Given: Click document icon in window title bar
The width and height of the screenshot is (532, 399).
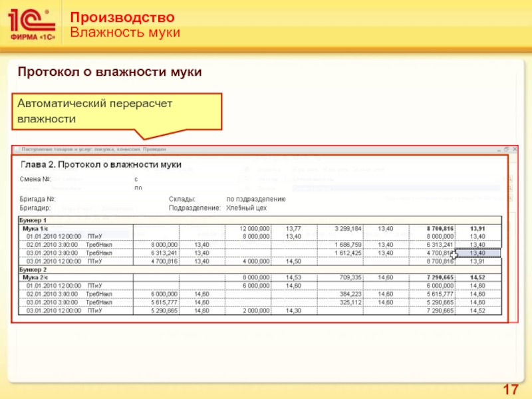Looking at the screenshot, I should click(17, 149).
